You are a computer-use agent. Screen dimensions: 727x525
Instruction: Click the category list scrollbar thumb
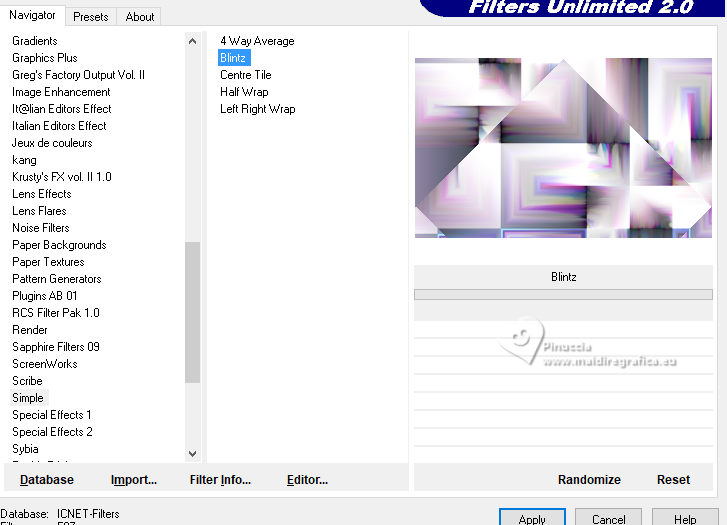tap(192, 312)
